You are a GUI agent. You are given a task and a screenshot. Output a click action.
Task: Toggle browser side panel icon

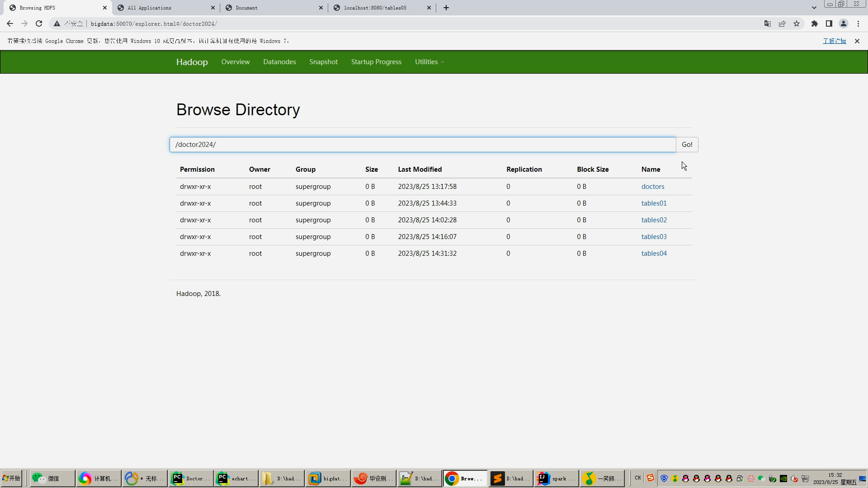click(x=829, y=23)
